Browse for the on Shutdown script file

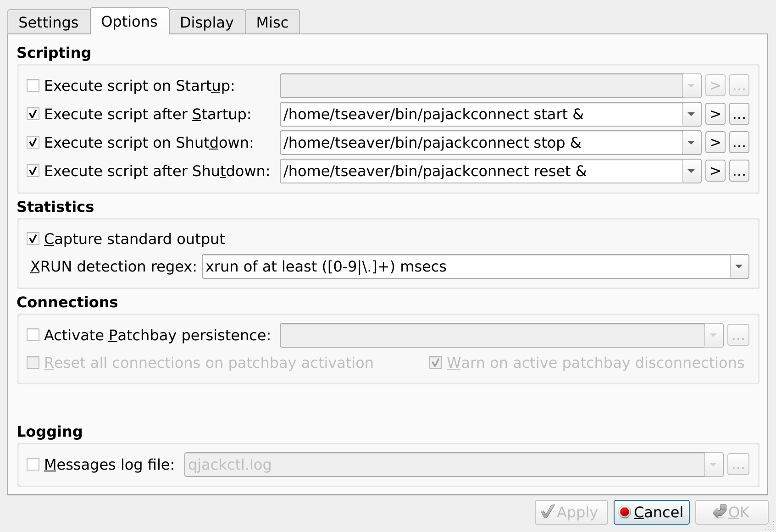(739, 143)
